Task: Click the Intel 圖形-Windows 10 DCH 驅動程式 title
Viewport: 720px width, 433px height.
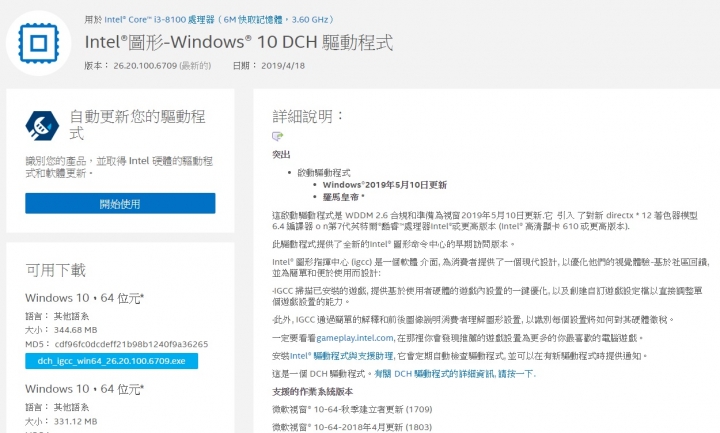Action: pos(239,42)
